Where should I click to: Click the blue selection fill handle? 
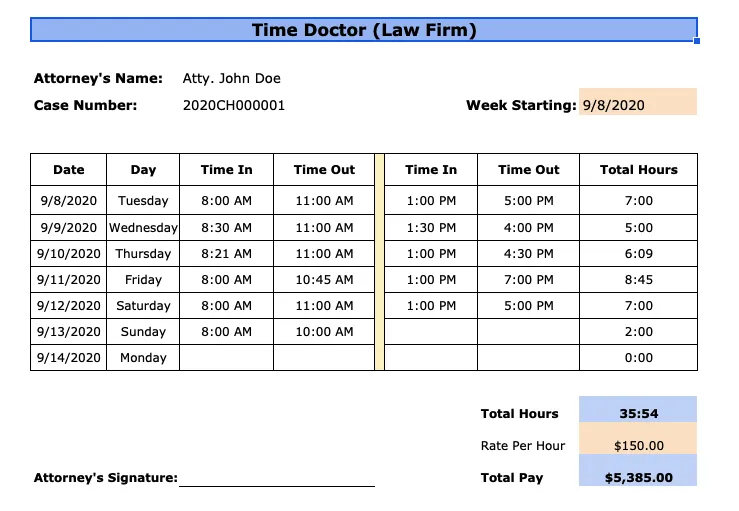pos(697,41)
